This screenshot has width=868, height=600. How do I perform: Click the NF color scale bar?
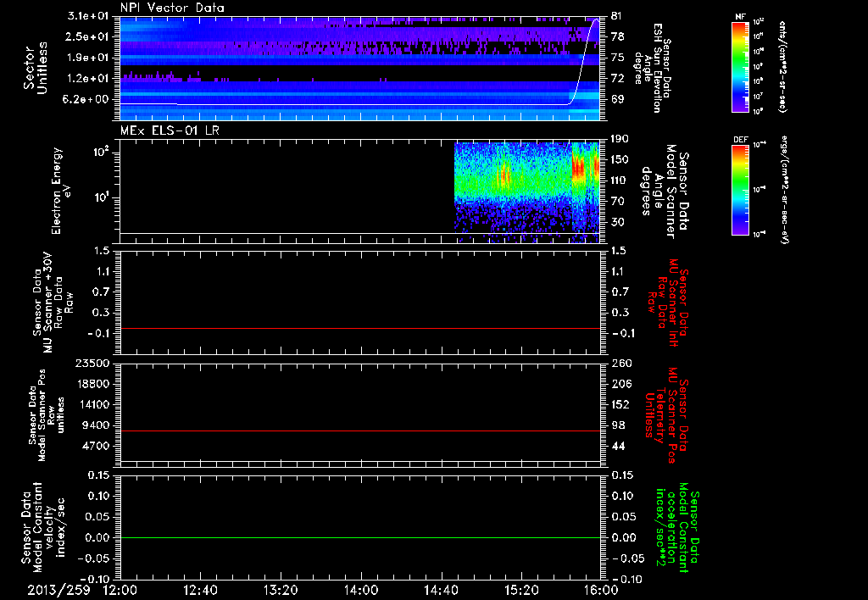pos(741,66)
